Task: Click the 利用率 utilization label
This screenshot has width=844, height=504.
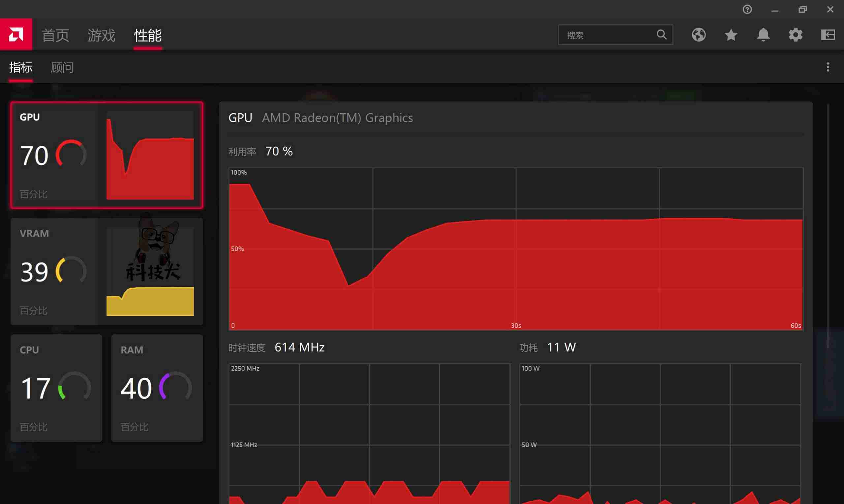Action: (242, 152)
